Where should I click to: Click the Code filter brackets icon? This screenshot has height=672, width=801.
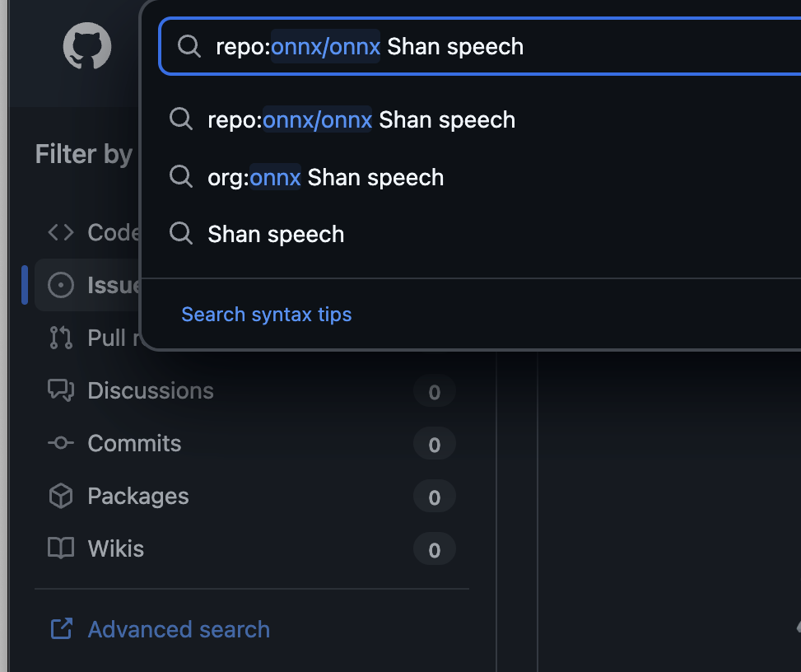tap(61, 233)
